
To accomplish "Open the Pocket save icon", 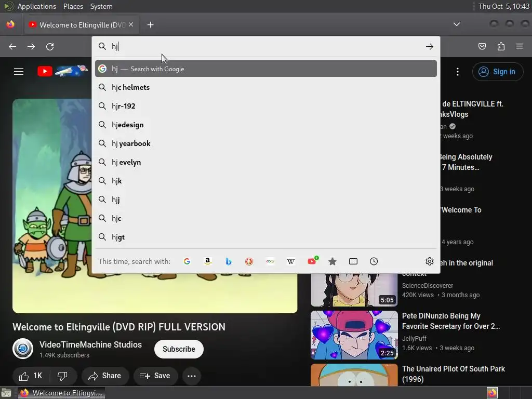I will pyautogui.click(x=482, y=46).
